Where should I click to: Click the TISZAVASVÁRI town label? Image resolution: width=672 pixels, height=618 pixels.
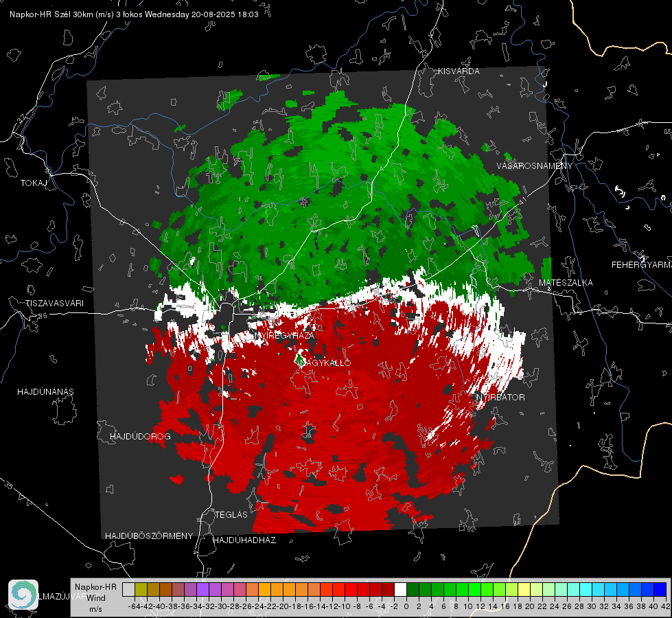point(54,304)
